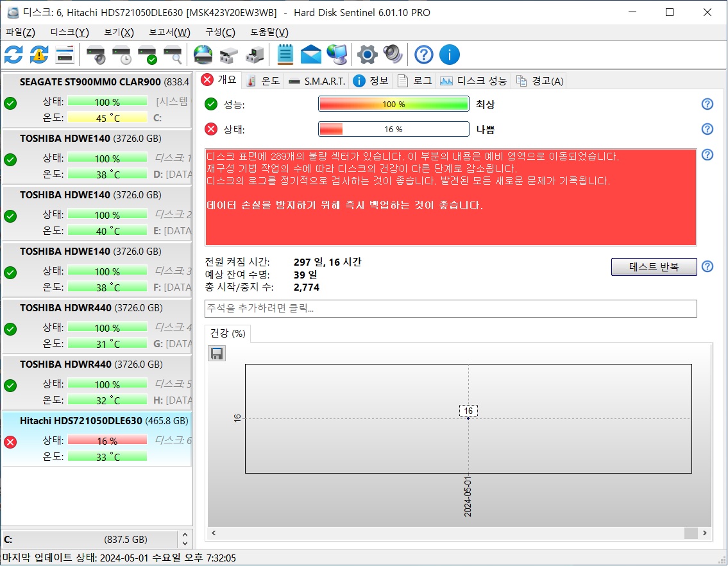Open the 도움말(V) menu

point(269,33)
